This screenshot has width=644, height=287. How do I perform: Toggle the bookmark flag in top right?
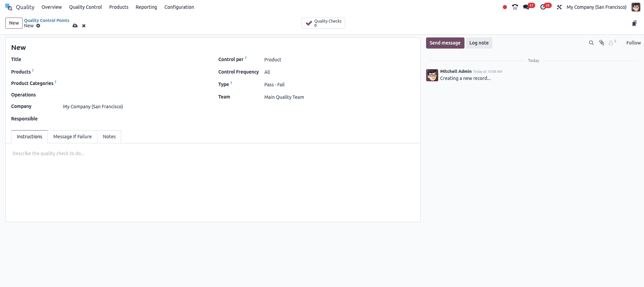tap(635, 23)
